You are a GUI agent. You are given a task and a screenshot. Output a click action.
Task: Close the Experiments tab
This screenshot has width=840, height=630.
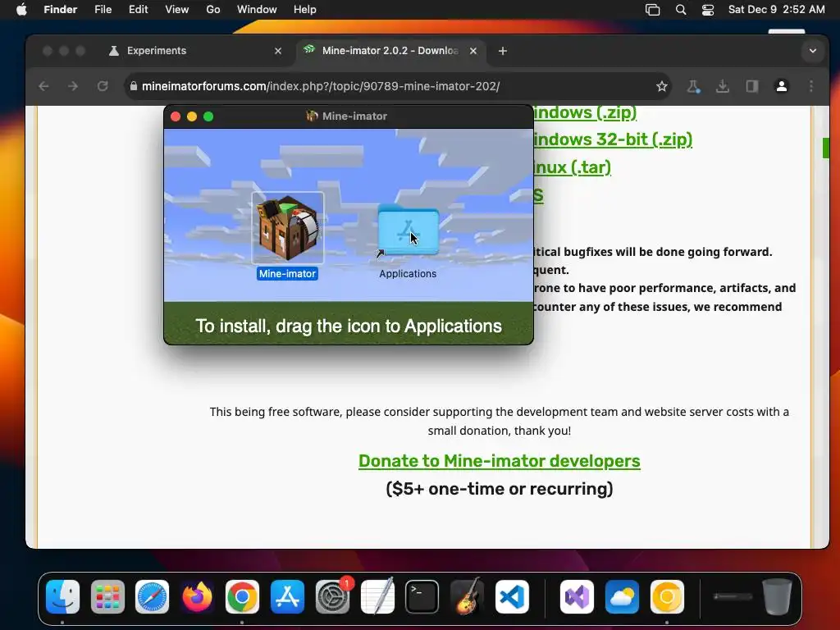(278, 51)
